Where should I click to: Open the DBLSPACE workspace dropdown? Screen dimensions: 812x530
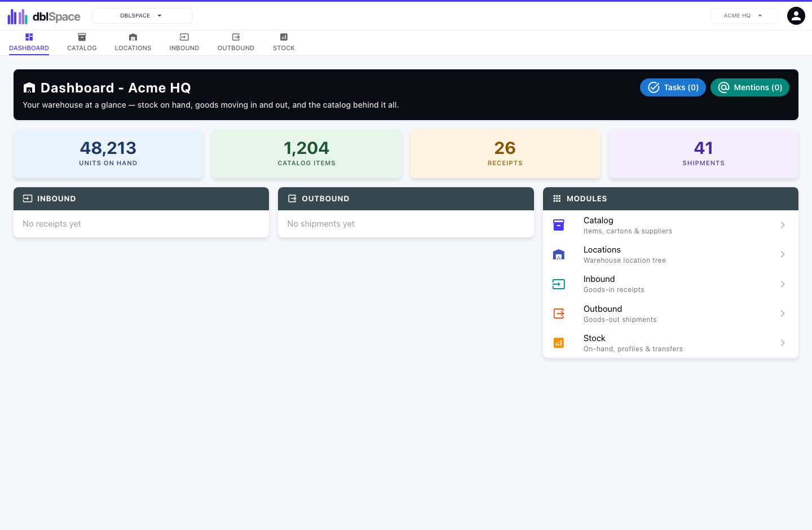[142, 16]
